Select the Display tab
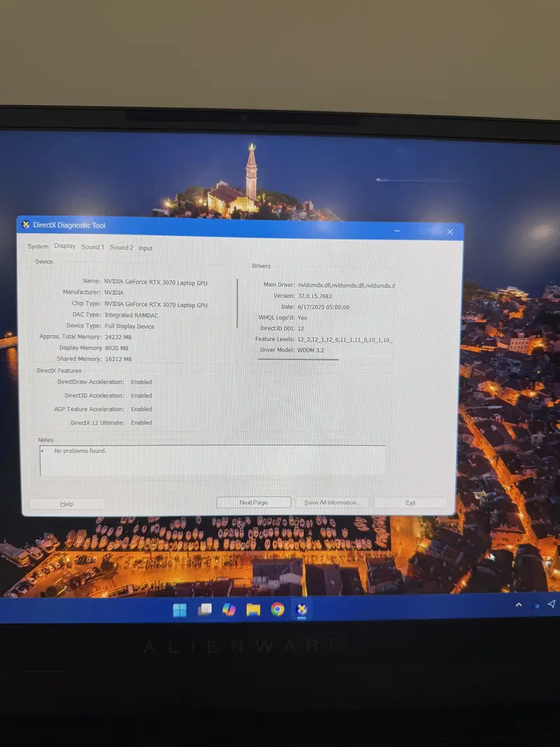Image resolution: width=560 pixels, height=747 pixels. click(x=65, y=246)
